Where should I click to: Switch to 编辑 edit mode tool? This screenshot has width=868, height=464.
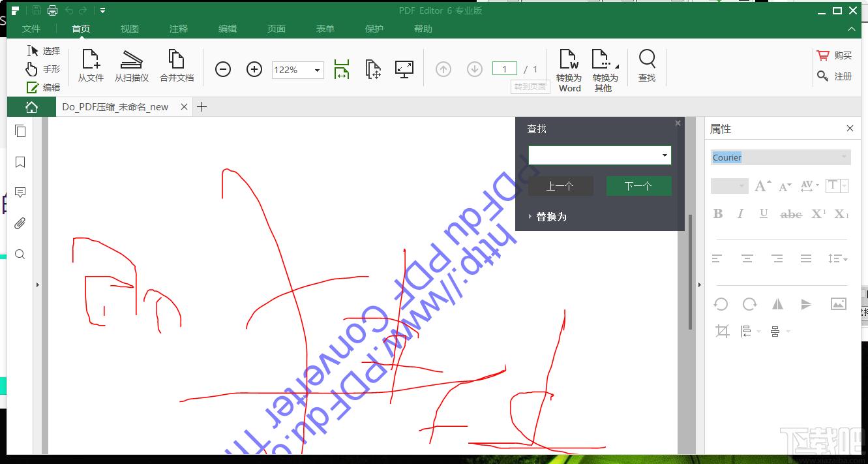pos(44,87)
